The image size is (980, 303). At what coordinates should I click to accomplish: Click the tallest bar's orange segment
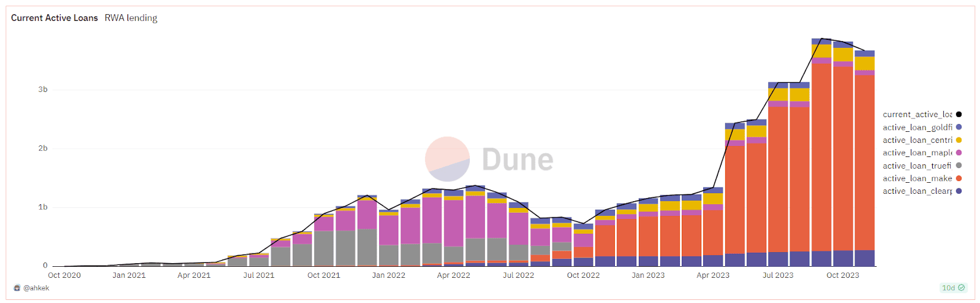[821, 157]
